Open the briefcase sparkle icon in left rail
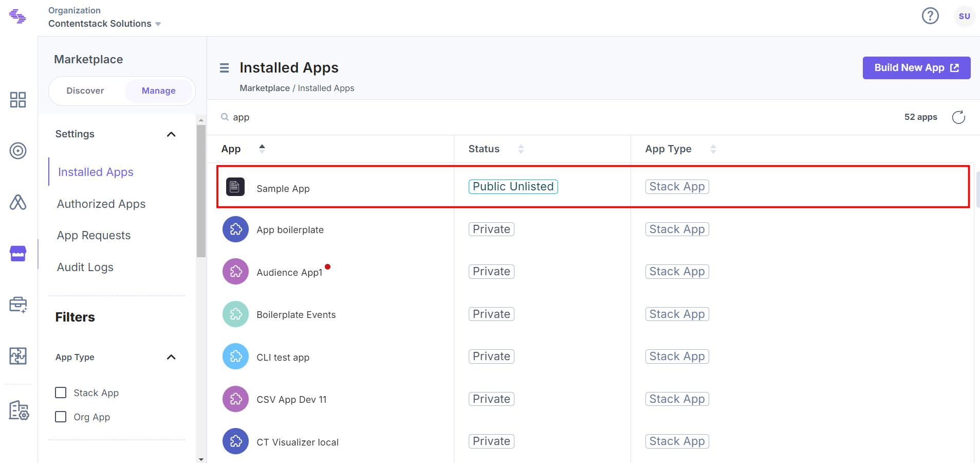This screenshot has width=980, height=463. 18,305
